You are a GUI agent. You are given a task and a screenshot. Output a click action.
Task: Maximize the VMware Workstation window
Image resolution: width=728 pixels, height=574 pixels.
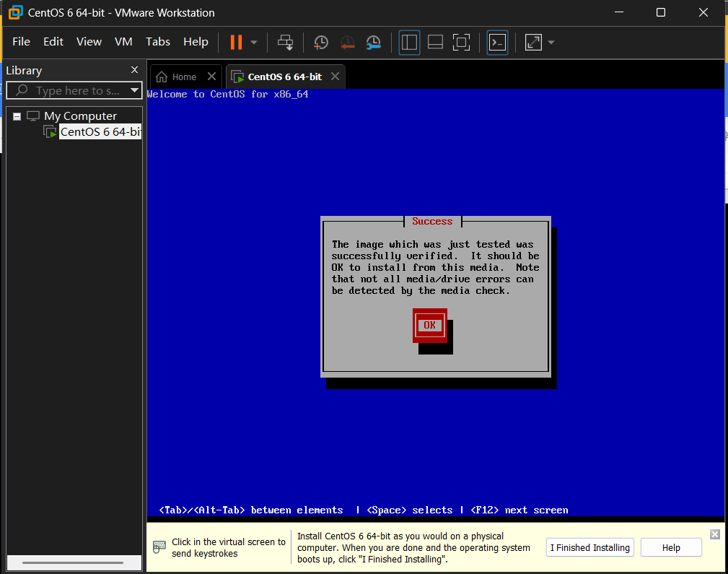tap(661, 12)
